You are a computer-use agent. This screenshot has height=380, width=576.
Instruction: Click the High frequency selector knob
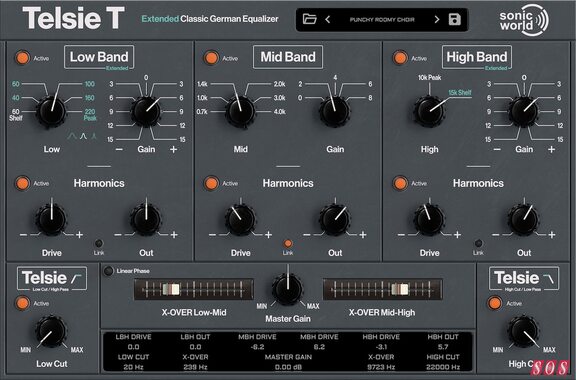point(429,111)
